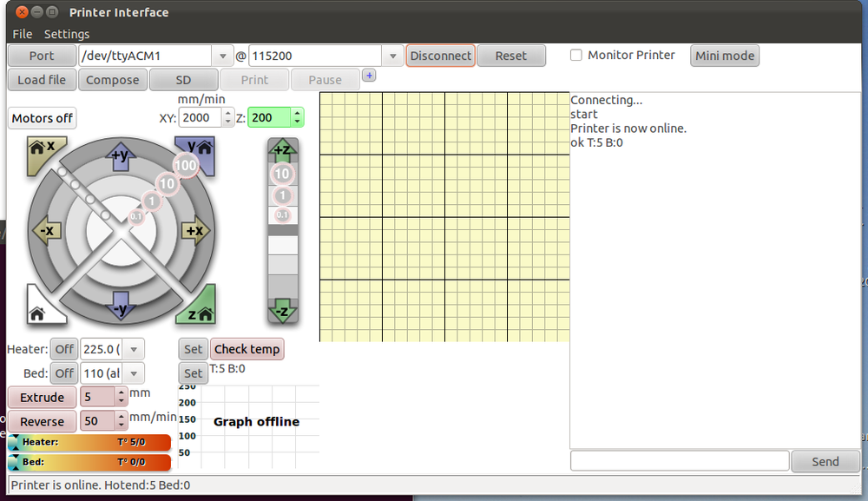Viewport: 868px width, 501px height.
Task: Click the home Z axis icon
Action: click(201, 310)
